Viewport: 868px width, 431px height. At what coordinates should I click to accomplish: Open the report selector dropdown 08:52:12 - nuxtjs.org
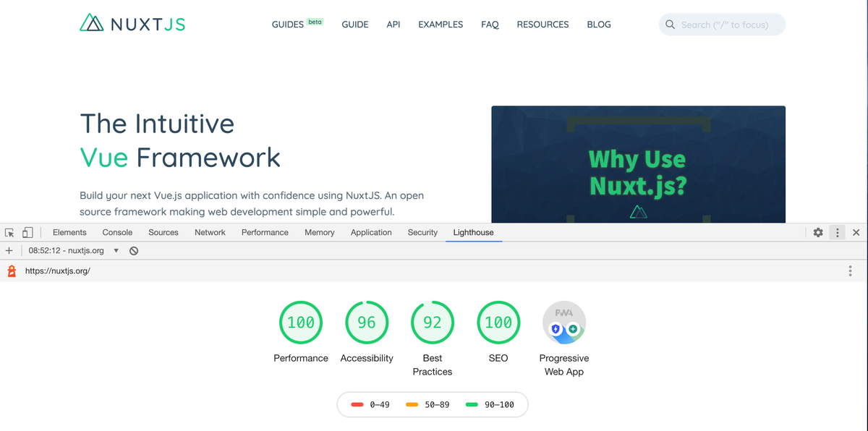tap(74, 250)
